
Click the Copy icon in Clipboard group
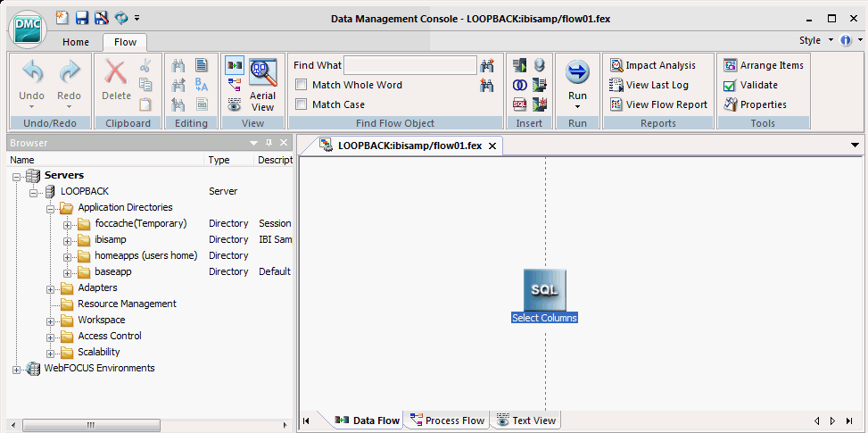point(145,85)
